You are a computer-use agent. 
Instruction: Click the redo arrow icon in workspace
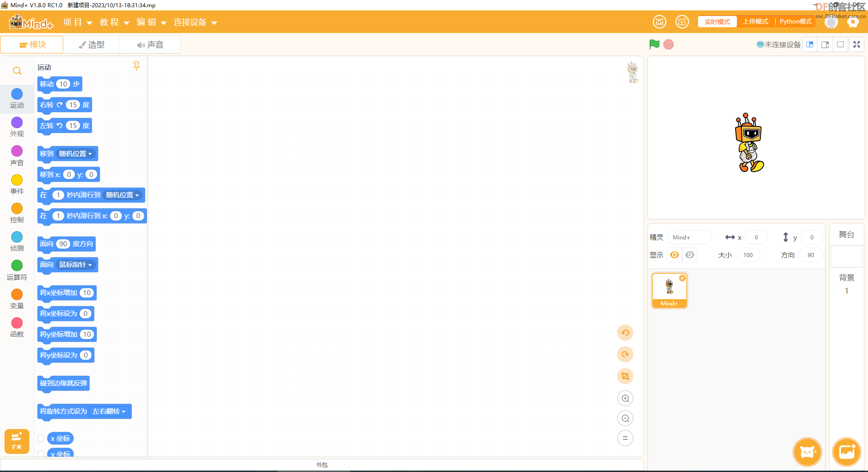click(x=625, y=354)
